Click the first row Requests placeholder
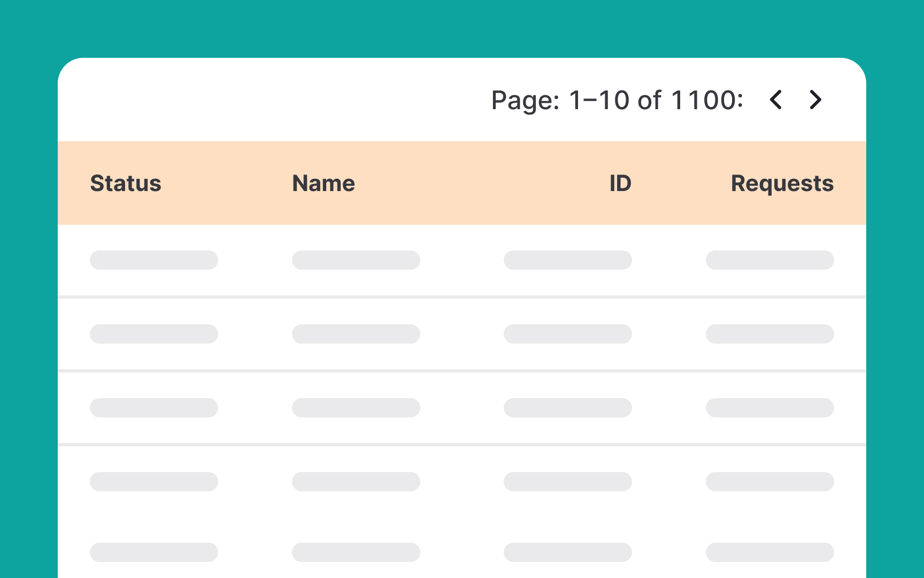The height and width of the screenshot is (578, 924). pos(769,260)
